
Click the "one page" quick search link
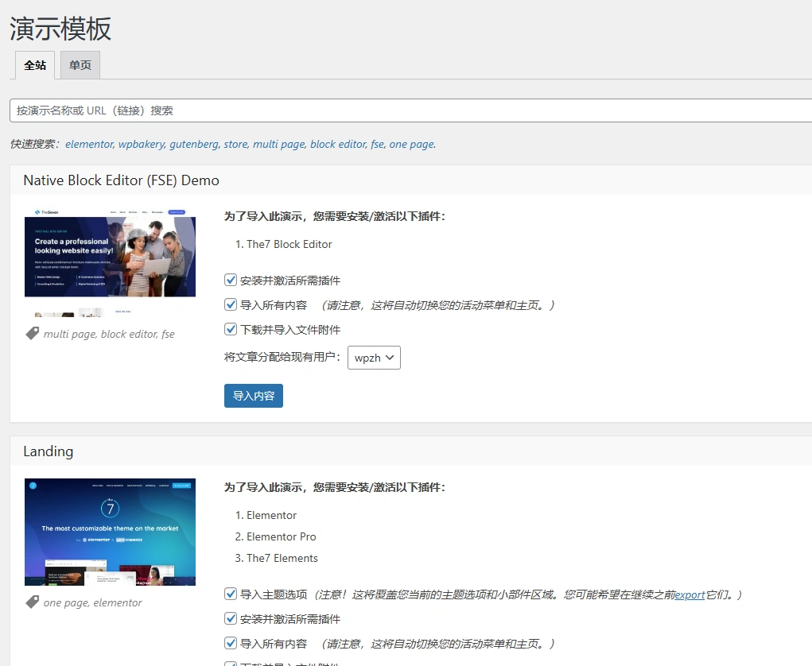(412, 145)
